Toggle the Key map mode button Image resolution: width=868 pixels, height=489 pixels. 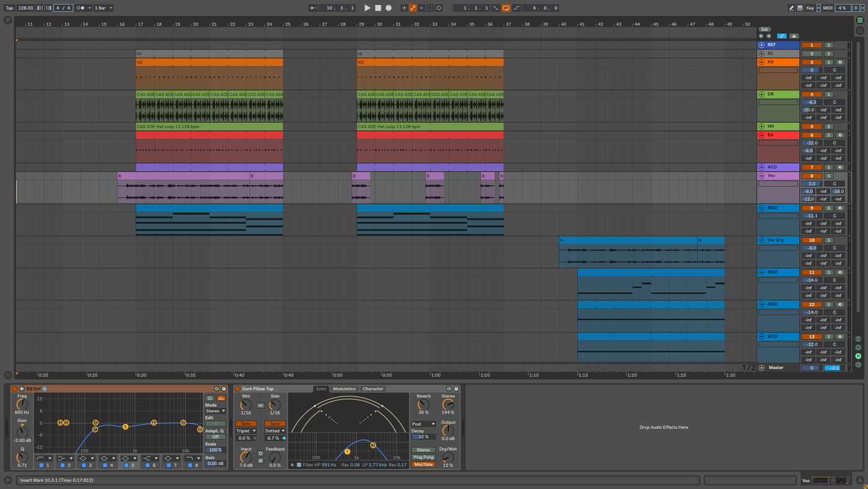(810, 8)
